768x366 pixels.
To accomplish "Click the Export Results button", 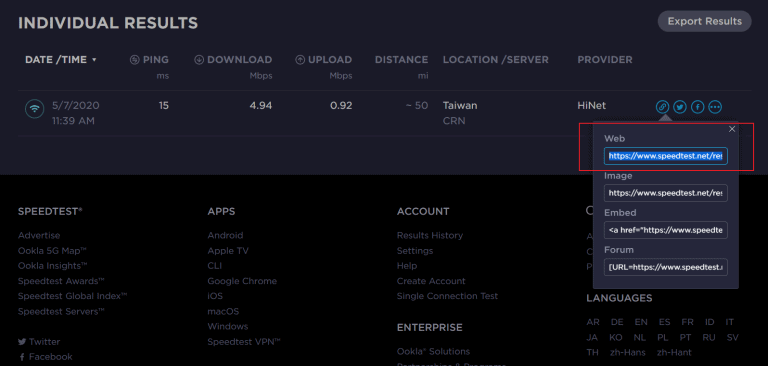I will [704, 22].
